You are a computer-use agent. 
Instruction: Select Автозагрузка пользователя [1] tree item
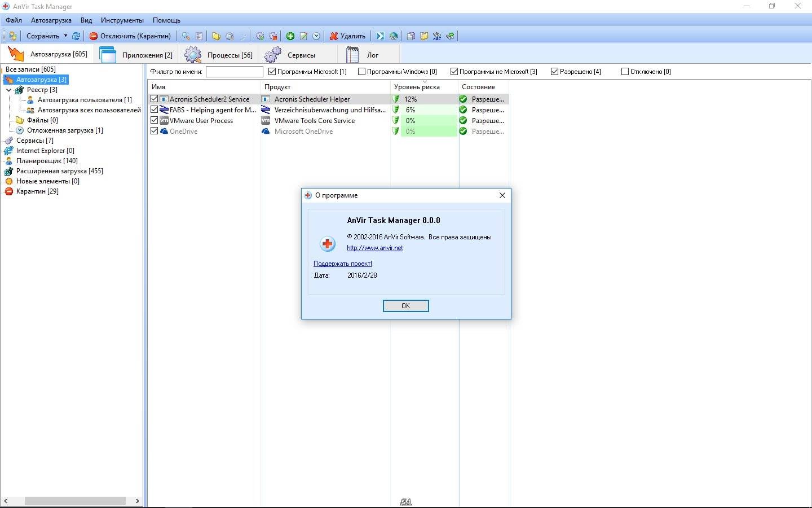click(85, 100)
